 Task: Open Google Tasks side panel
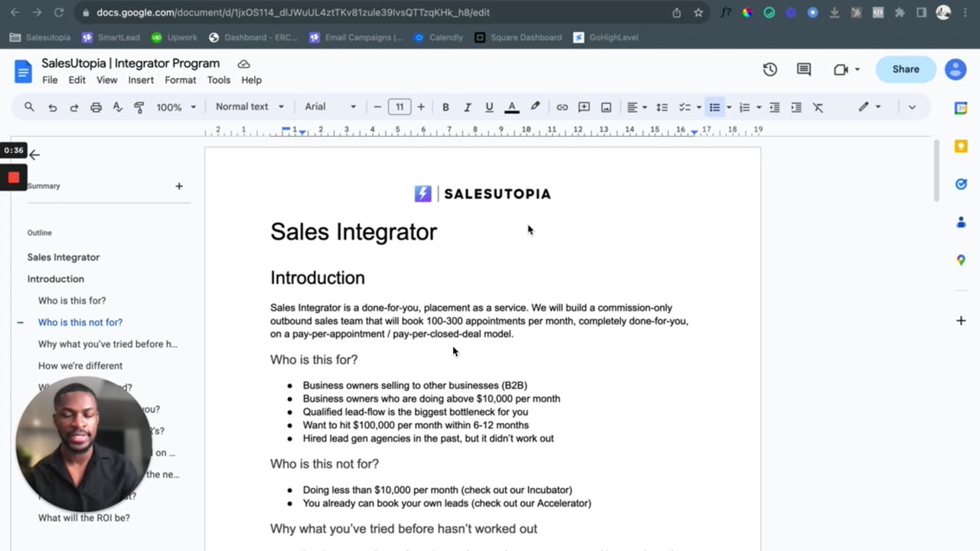click(x=961, y=184)
